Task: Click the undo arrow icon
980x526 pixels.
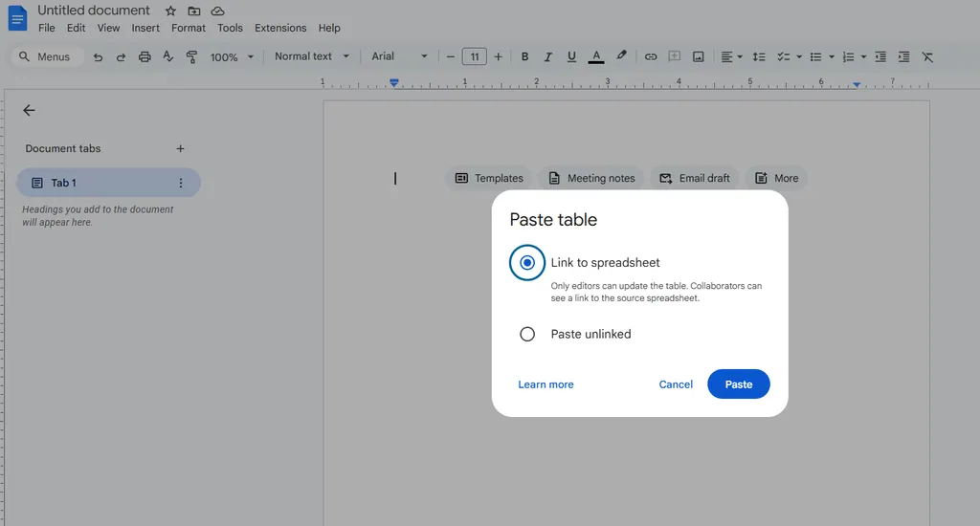Action: tap(98, 57)
